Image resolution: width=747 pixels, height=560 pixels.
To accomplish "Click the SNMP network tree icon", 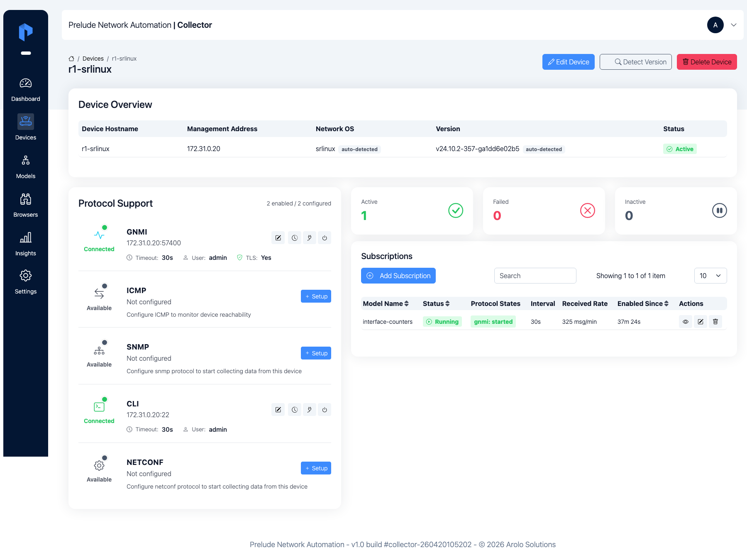I will [99, 350].
